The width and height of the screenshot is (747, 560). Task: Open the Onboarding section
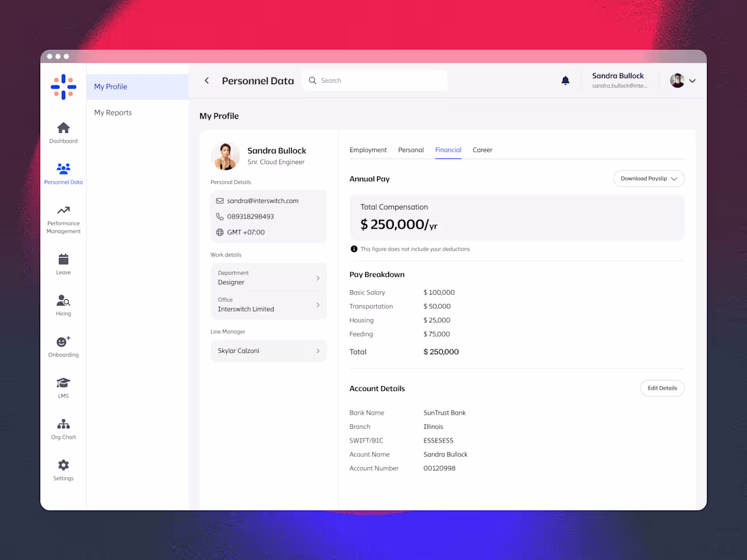[x=63, y=346]
